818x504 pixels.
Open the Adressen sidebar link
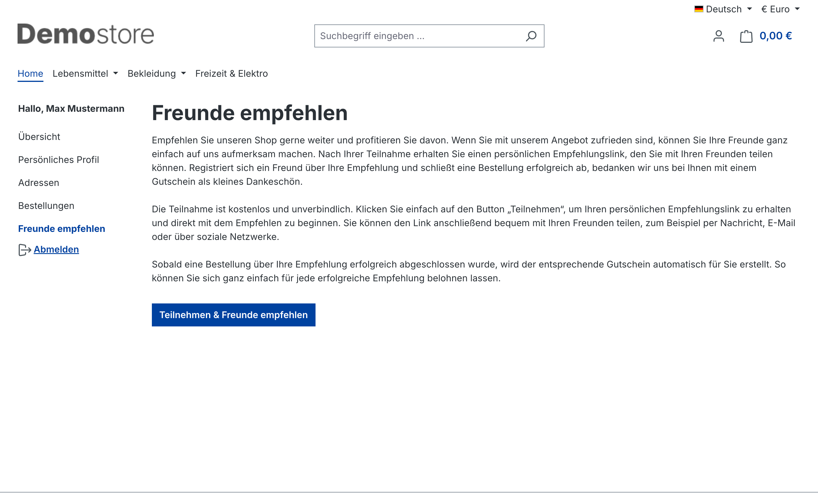point(38,183)
